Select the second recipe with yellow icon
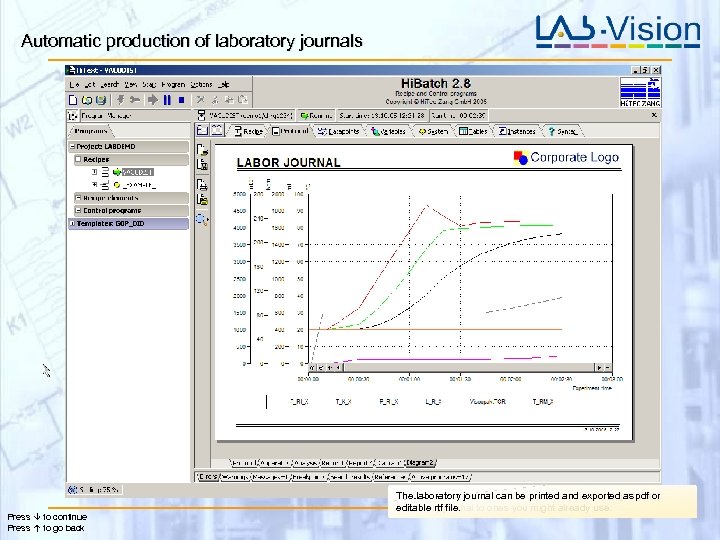This screenshot has height=540, width=720. tap(134, 185)
